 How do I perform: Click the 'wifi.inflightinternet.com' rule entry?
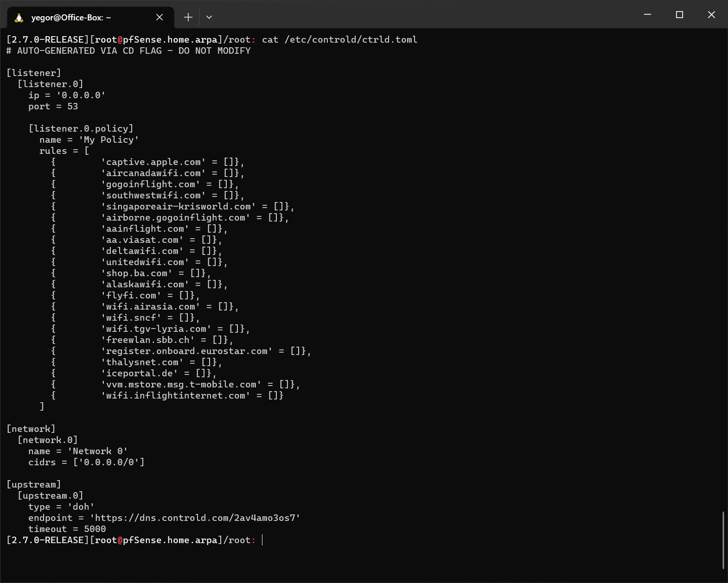(x=175, y=395)
